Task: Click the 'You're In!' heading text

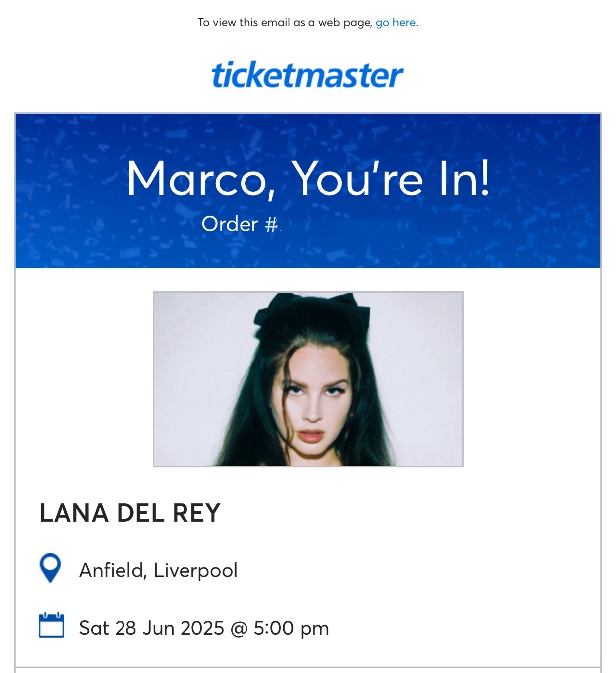Action: coord(391,178)
